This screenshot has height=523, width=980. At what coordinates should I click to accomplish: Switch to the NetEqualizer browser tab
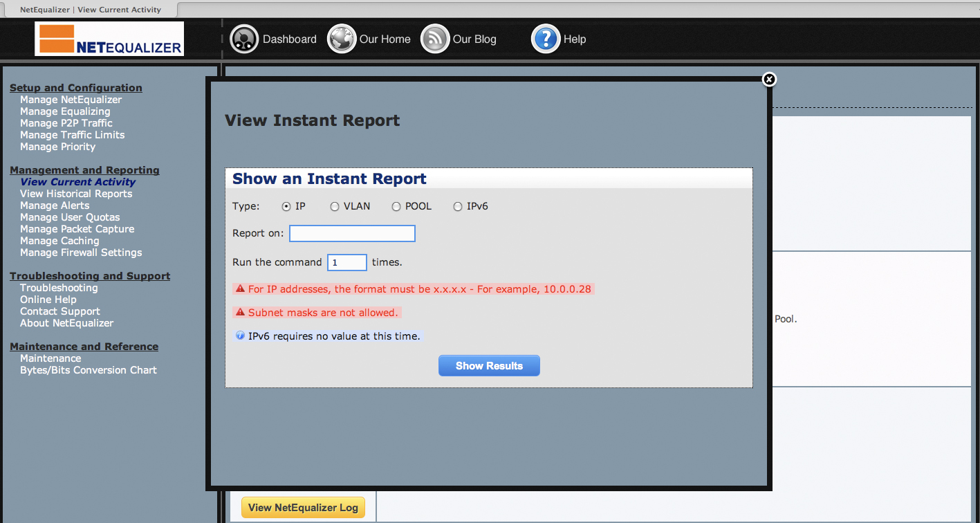[90, 10]
